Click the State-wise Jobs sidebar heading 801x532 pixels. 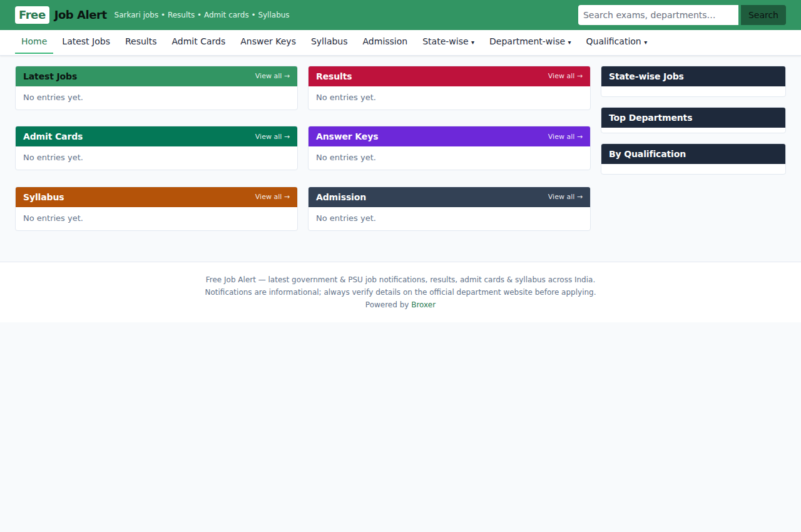tap(646, 76)
